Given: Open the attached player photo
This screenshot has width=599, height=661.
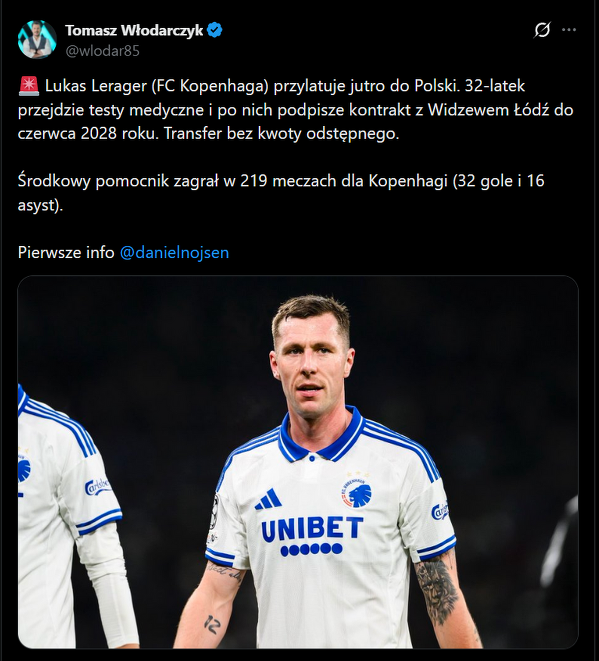Looking at the screenshot, I should (x=298, y=462).
